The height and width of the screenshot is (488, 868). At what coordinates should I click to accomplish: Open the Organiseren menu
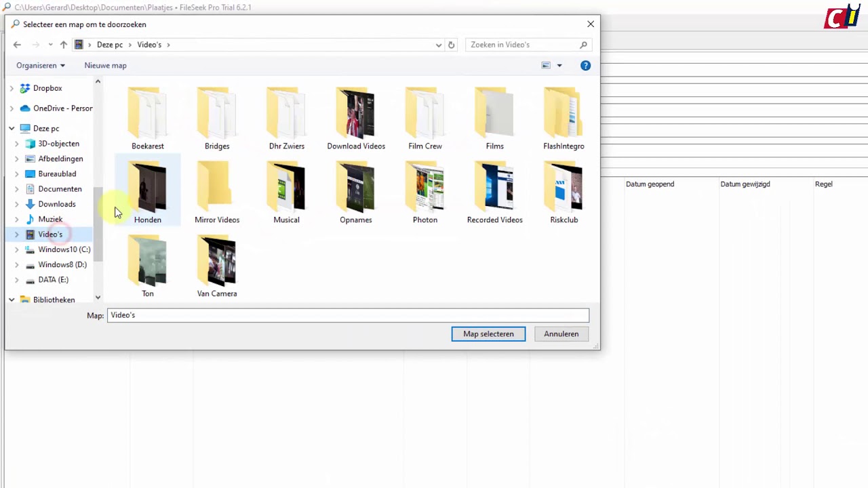[x=41, y=66]
